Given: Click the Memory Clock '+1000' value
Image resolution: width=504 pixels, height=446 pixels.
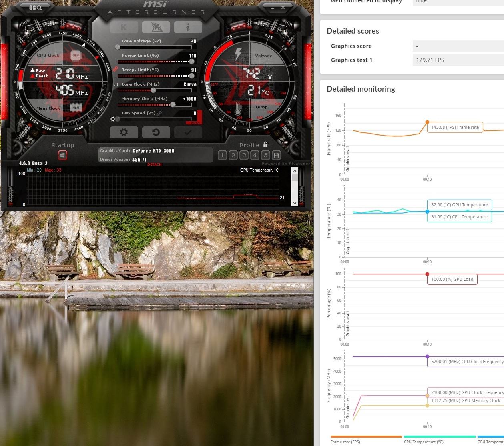Looking at the screenshot, I should click(x=189, y=99).
